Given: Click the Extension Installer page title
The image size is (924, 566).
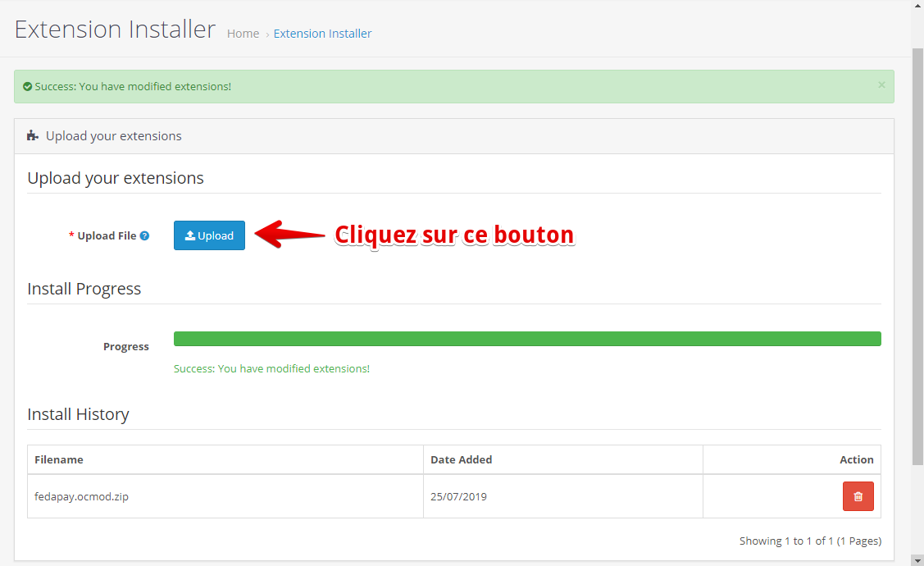Looking at the screenshot, I should click(115, 30).
